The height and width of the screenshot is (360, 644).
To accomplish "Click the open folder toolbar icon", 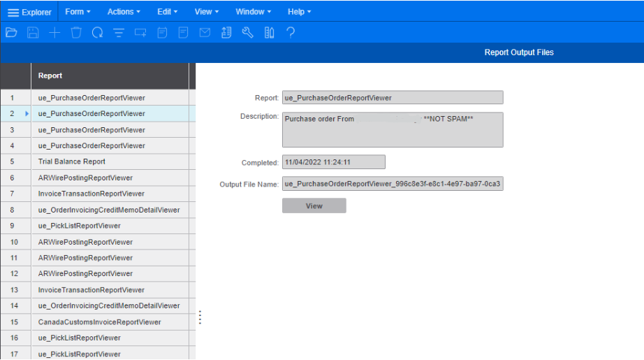I will [10, 32].
